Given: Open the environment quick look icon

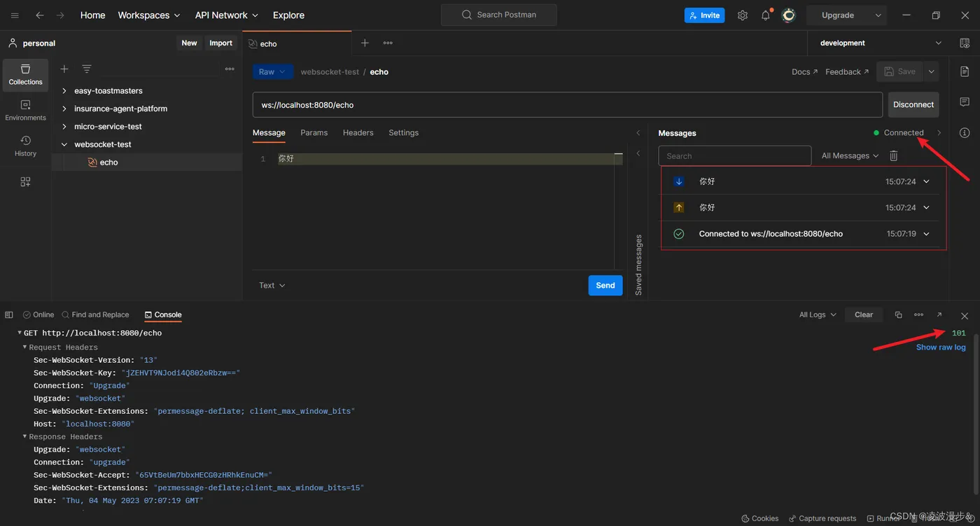Looking at the screenshot, I should pyautogui.click(x=965, y=43).
